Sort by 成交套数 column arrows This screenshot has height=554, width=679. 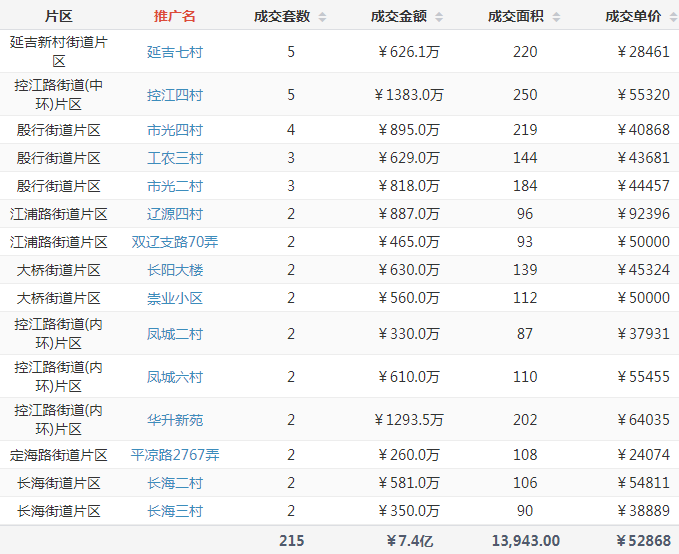[x=322, y=17]
